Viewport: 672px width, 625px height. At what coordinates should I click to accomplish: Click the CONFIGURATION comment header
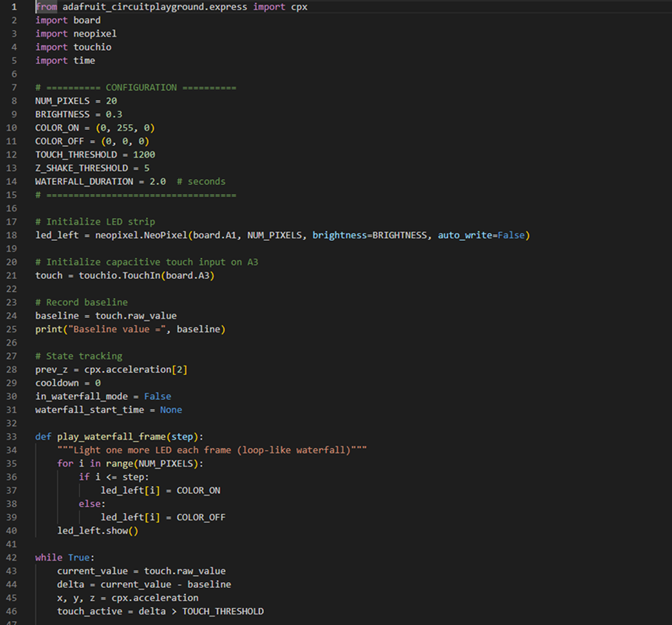[x=141, y=88]
